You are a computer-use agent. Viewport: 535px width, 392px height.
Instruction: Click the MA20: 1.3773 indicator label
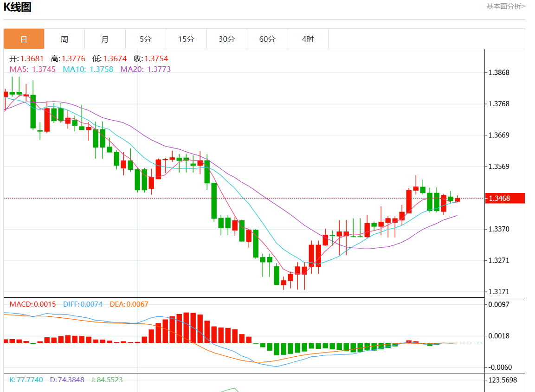click(x=146, y=69)
